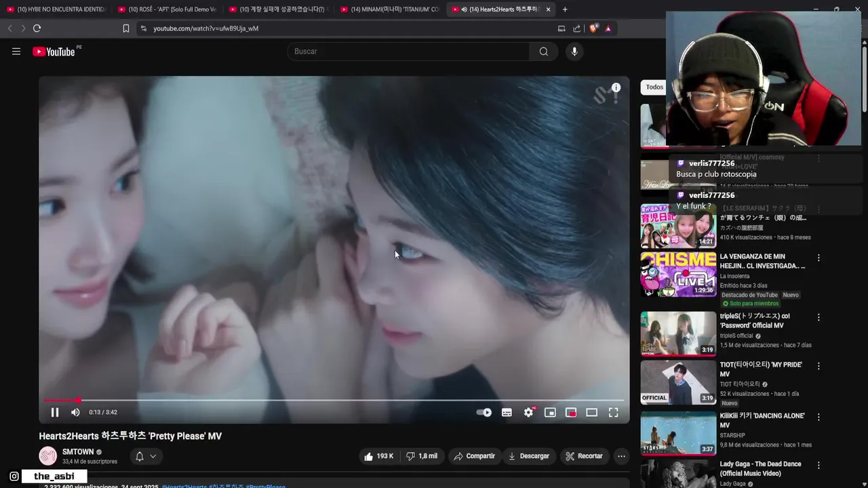Like the video with 193 K
The height and width of the screenshot is (488, 868).
click(378, 456)
